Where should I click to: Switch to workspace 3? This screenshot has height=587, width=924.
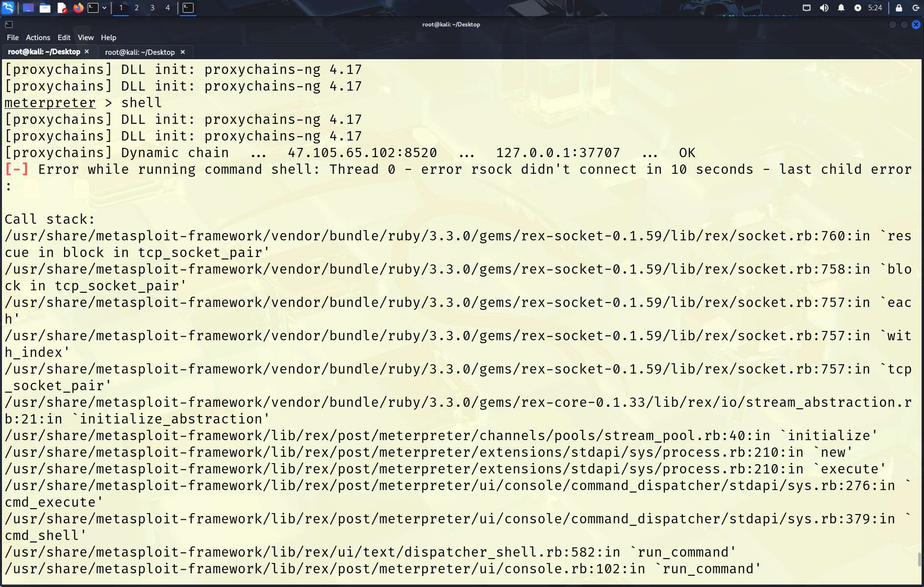point(152,8)
